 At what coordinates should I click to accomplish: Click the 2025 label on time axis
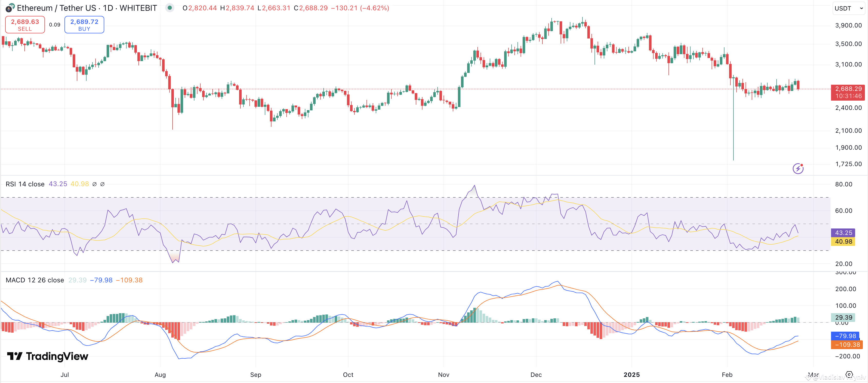pos(631,375)
